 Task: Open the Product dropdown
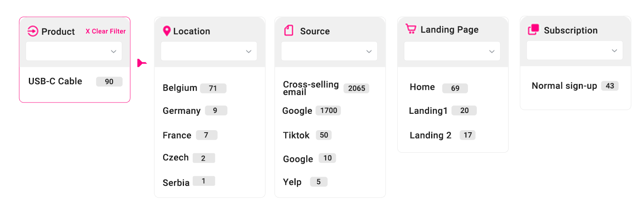pyautogui.click(x=74, y=51)
